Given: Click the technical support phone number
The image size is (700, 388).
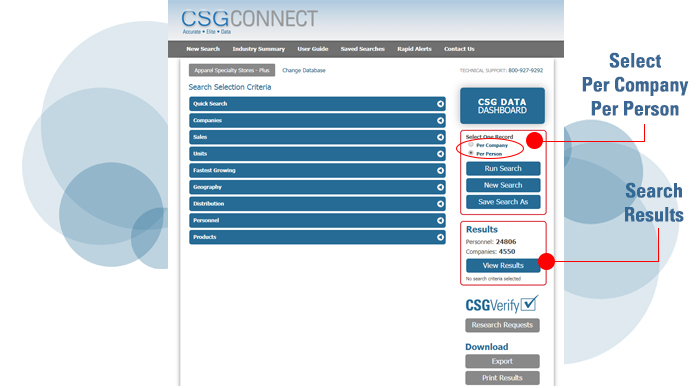Looking at the screenshot, I should (525, 71).
